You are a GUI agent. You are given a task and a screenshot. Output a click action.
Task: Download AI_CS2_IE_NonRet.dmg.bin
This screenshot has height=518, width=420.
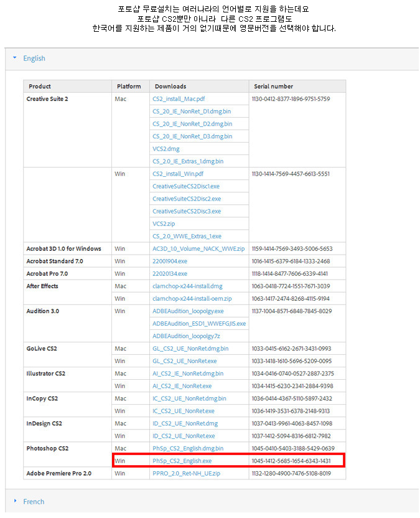pos(188,374)
